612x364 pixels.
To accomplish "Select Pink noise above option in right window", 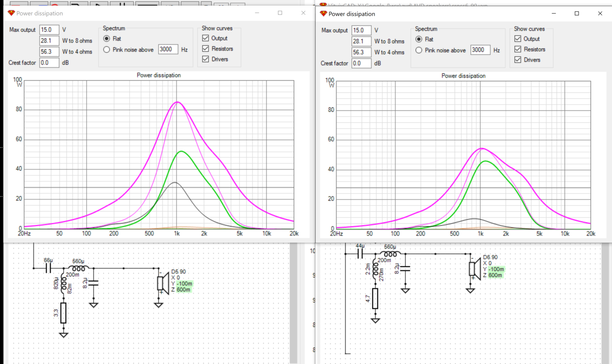I will click(419, 50).
